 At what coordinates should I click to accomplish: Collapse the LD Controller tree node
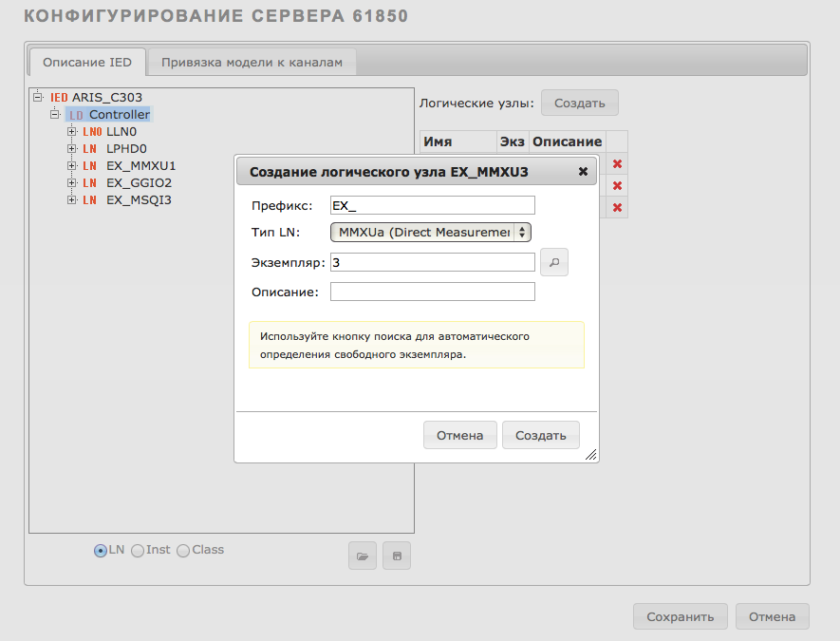55,114
